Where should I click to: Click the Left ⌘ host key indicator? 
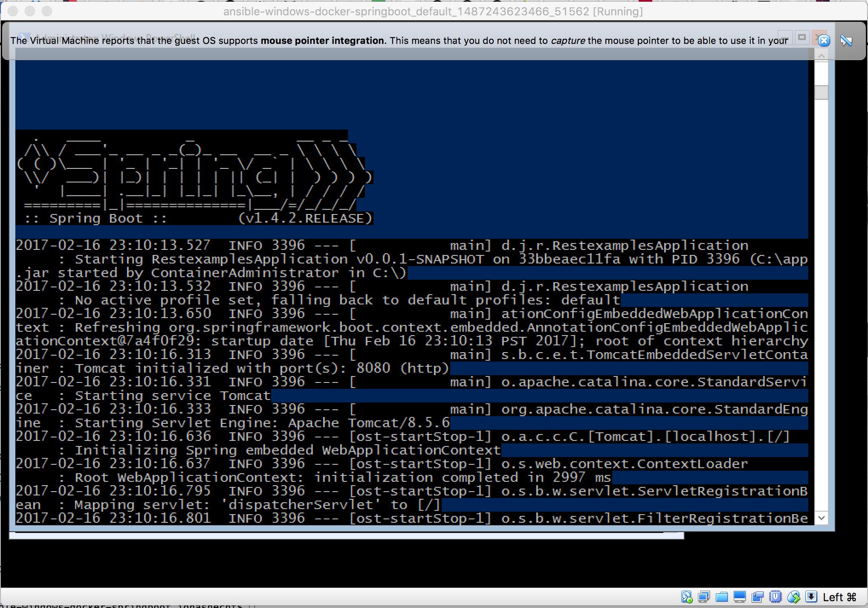839,597
